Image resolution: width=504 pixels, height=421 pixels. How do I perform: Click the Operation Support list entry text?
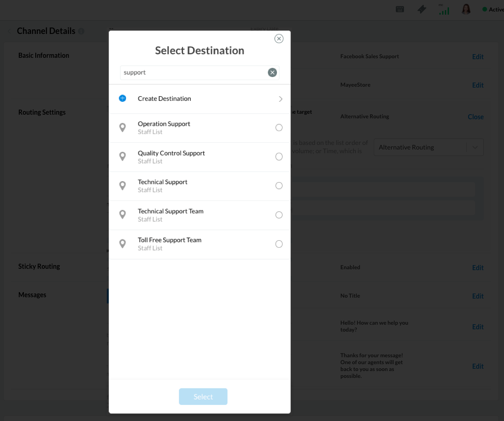(164, 124)
